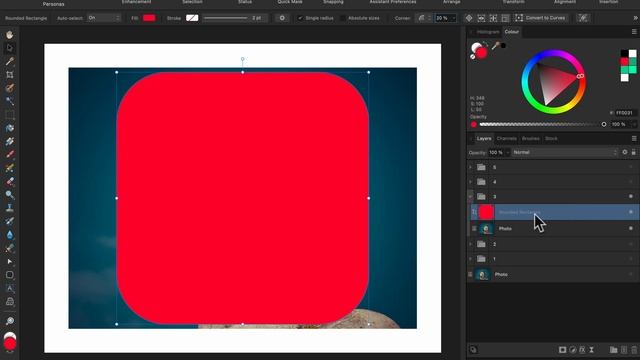This screenshot has width=640, height=360.
Task: Select the Rectangular Marquee tool
Action: click(10, 115)
